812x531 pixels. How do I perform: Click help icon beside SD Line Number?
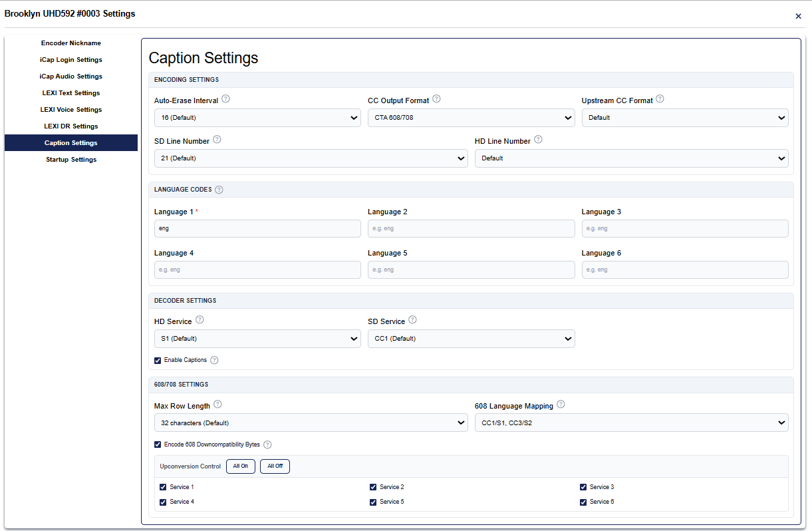tap(217, 140)
